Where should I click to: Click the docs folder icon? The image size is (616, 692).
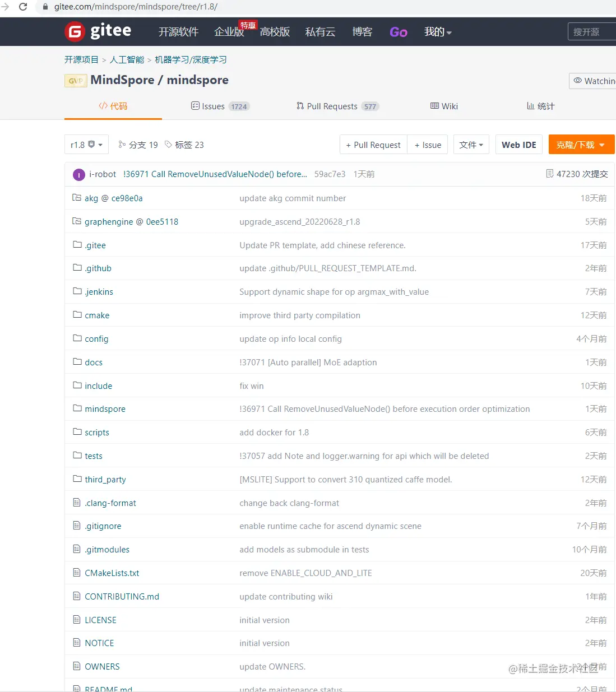coord(77,362)
